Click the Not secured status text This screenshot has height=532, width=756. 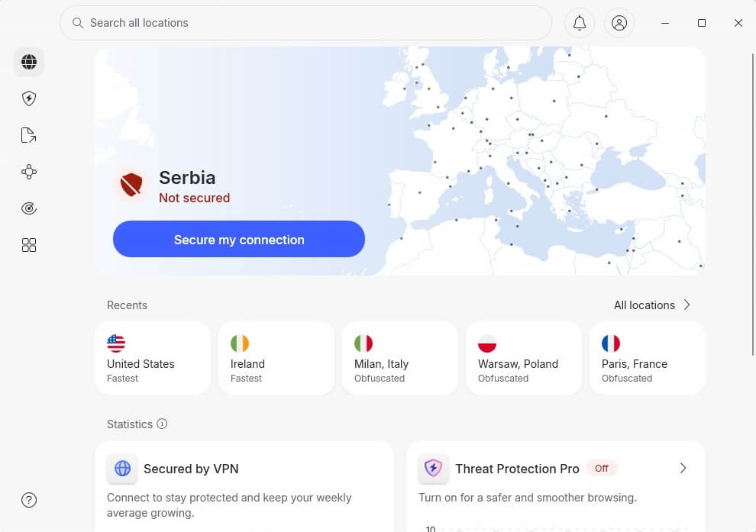194,198
